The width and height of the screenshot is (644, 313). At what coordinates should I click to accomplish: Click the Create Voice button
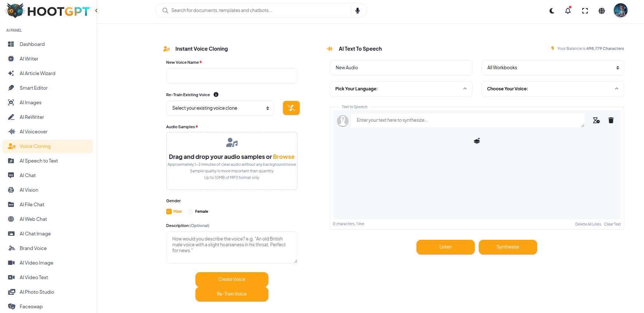[x=232, y=279]
